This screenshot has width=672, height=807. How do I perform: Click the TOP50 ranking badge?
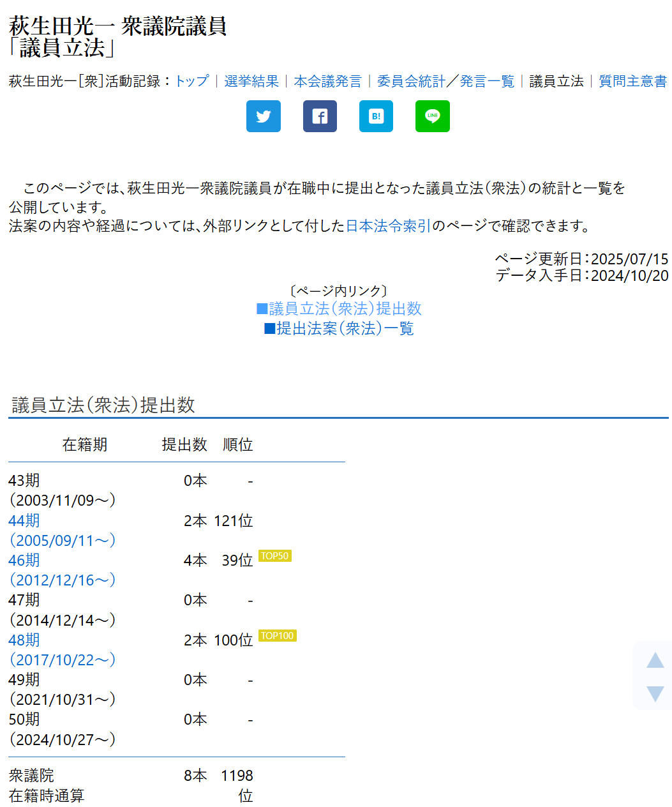[275, 556]
